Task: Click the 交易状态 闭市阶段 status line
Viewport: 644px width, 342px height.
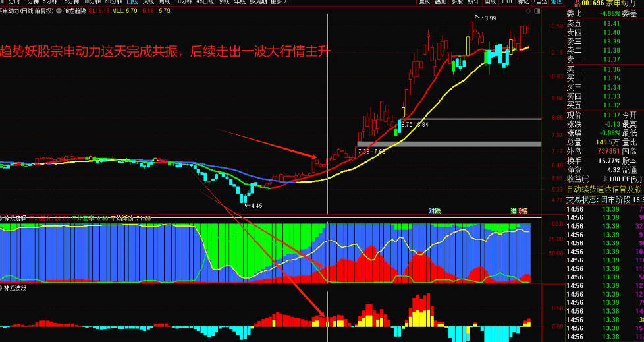Action: point(605,200)
